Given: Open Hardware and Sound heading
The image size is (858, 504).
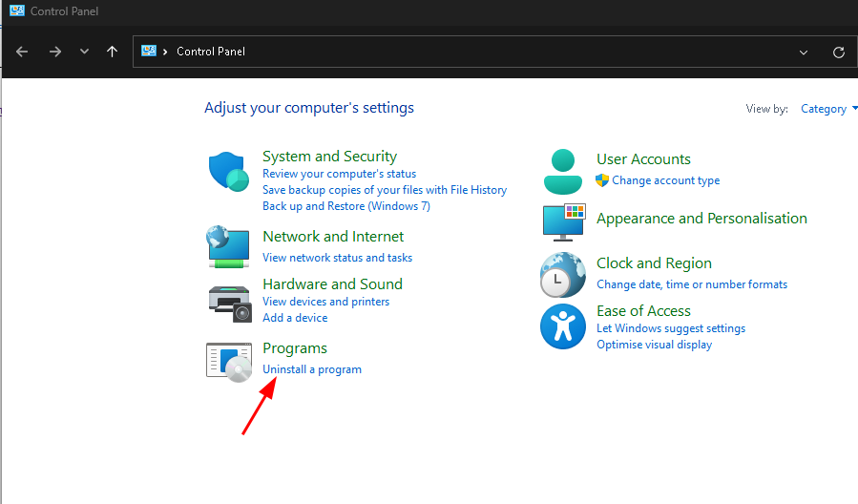Looking at the screenshot, I should point(333,284).
